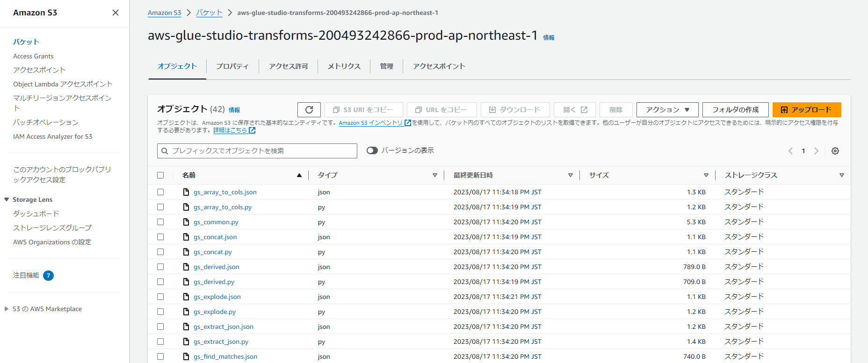Screen dimensions: 868x363
Task: Check the select-all objects checkbox
Action: point(160,175)
